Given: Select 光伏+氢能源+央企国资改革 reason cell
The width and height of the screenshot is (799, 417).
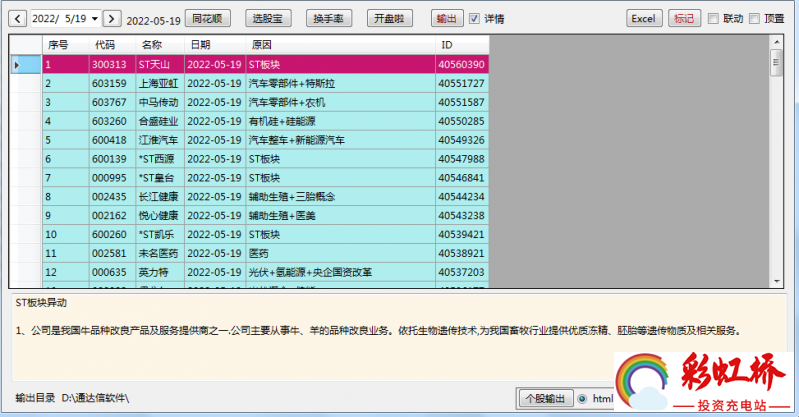Looking at the screenshot, I should coord(340,272).
